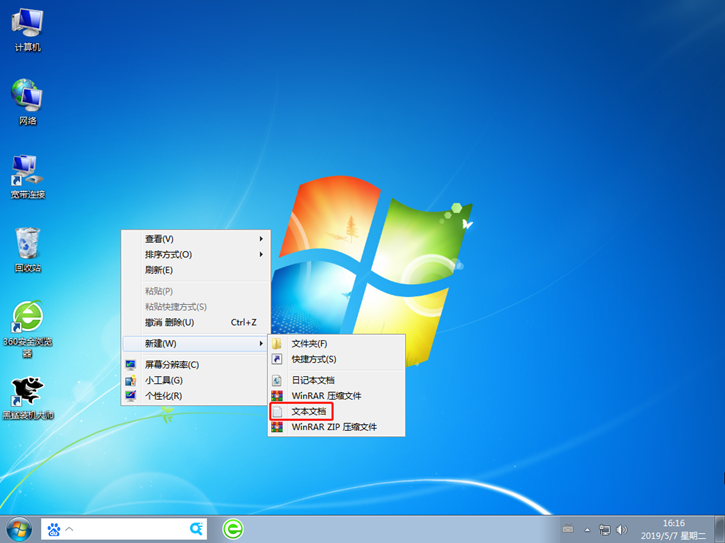The height and width of the screenshot is (543, 725).
Task: Open the green 360 browser taskbar icon
Action: coord(233,528)
